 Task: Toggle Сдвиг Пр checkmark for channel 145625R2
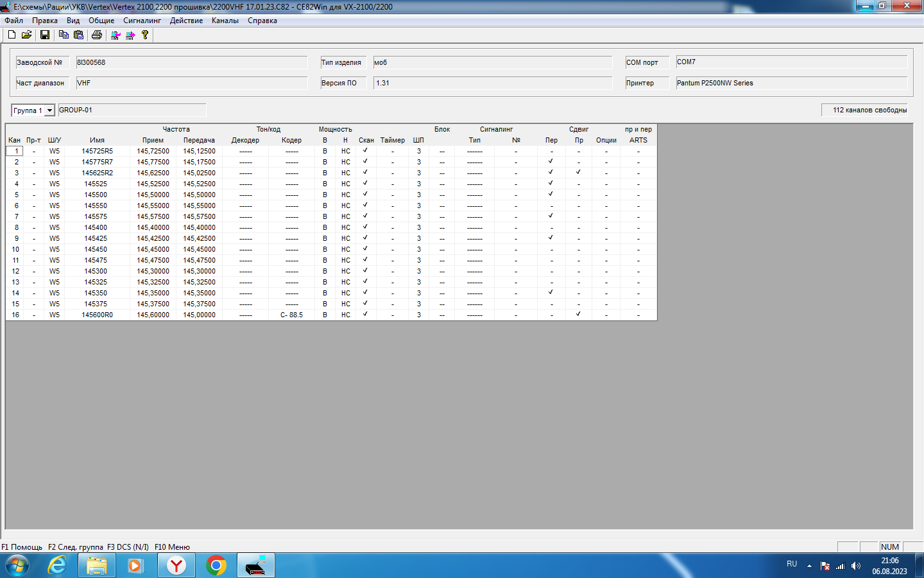pos(578,173)
